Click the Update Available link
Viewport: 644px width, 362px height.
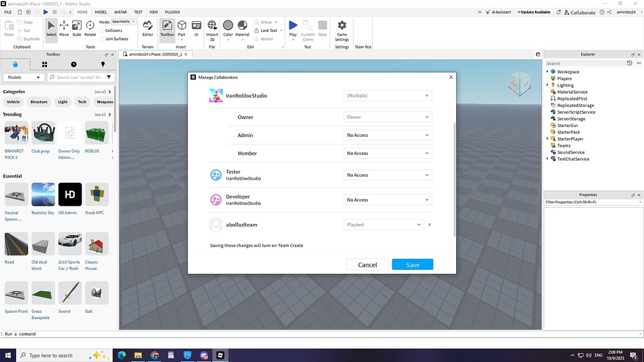click(x=536, y=12)
